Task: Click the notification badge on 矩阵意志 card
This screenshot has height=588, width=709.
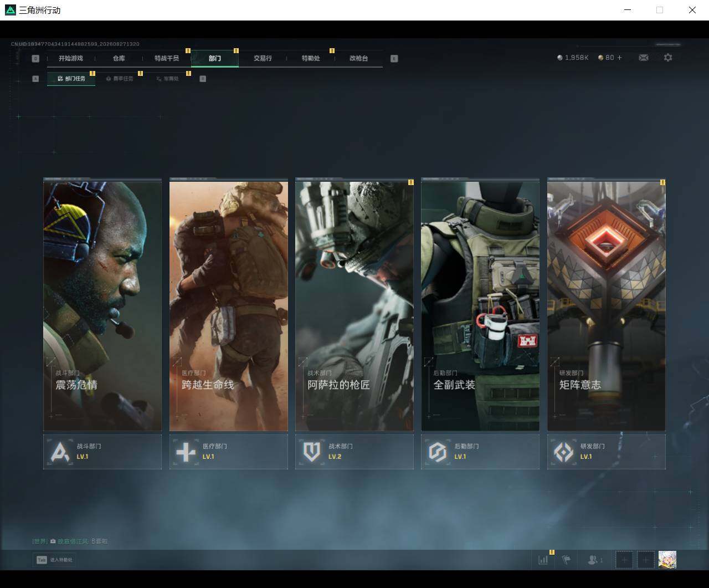Action: pyautogui.click(x=662, y=182)
